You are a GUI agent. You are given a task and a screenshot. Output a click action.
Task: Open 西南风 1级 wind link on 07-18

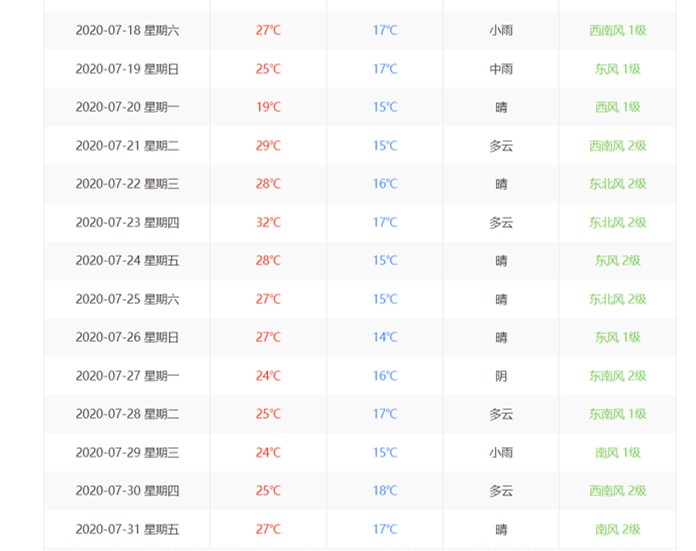(617, 30)
